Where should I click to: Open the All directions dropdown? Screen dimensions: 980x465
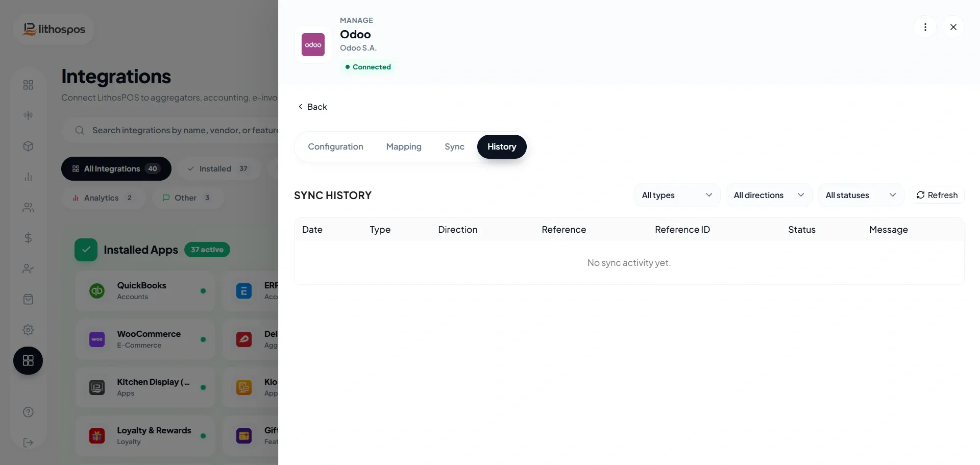point(769,195)
